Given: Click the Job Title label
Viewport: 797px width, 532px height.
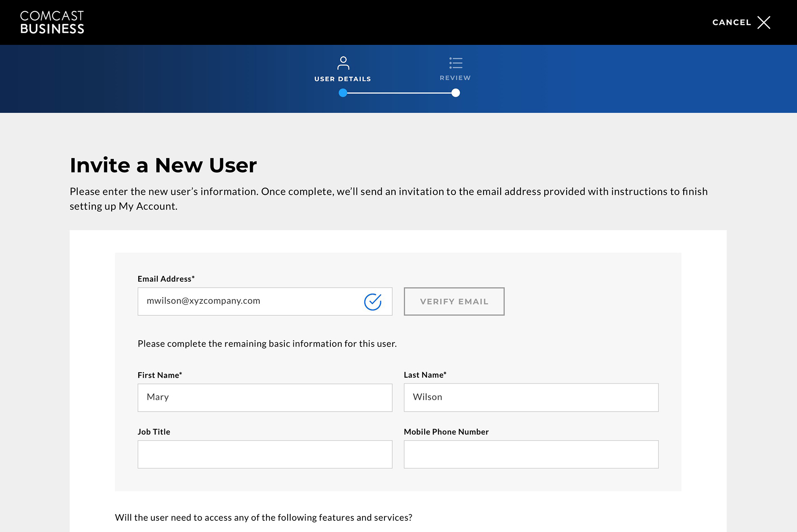Looking at the screenshot, I should tap(154, 432).
